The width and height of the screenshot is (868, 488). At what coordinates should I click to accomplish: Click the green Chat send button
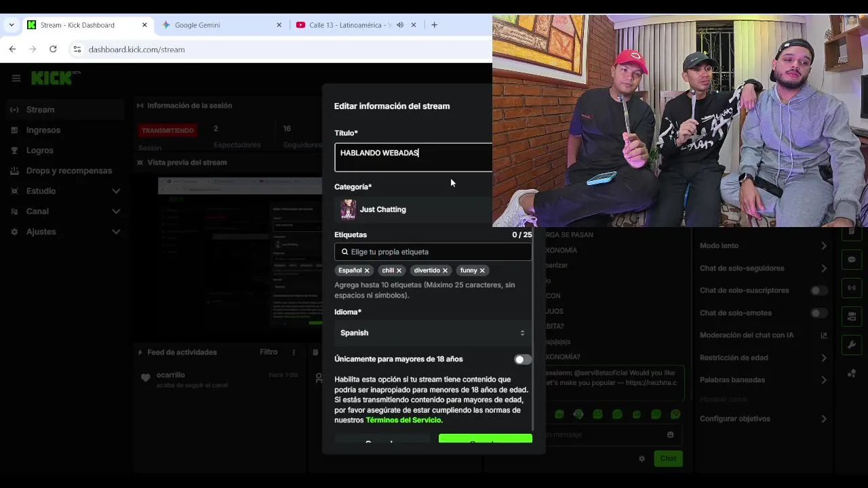[668, 459]
